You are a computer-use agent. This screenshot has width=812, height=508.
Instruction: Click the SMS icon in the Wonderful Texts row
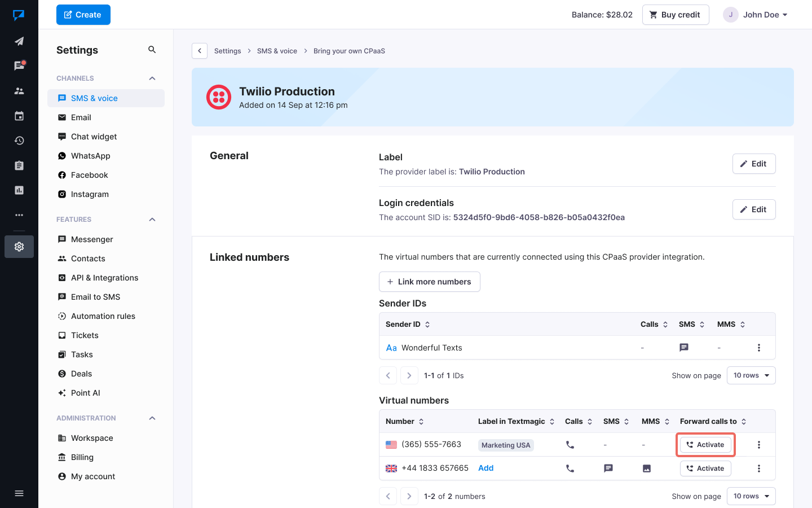click(x=684, y=348)
